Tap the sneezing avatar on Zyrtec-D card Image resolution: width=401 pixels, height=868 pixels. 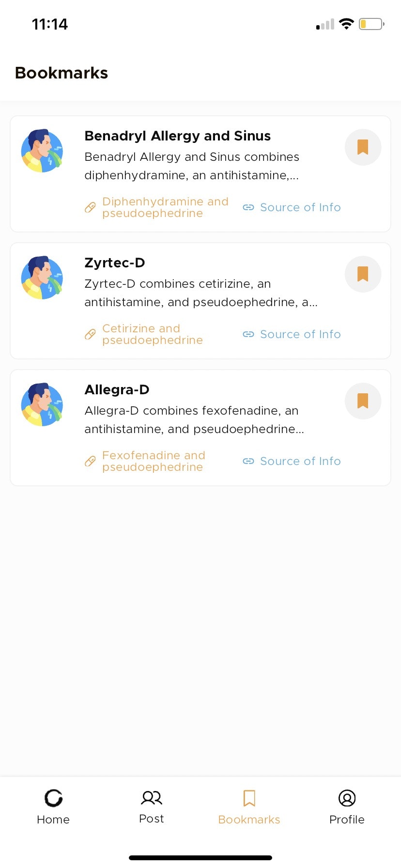point(42,278)
